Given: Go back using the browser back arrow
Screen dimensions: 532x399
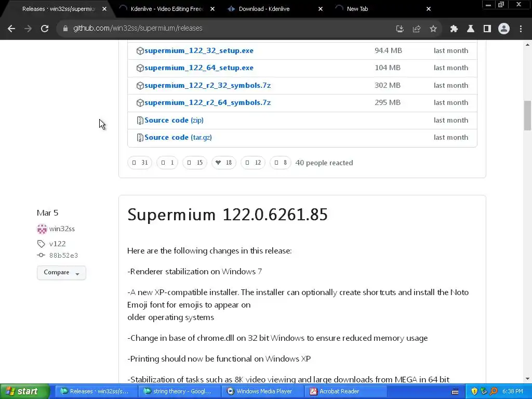Looking at the screenshot, I should 11,29.
